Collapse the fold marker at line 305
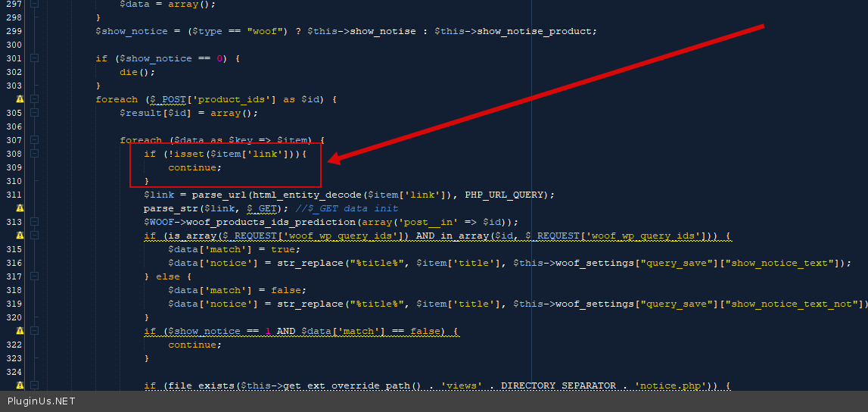The width and height of the screenshot is (868, 412). pyautogui.click(x=34, y=113)
